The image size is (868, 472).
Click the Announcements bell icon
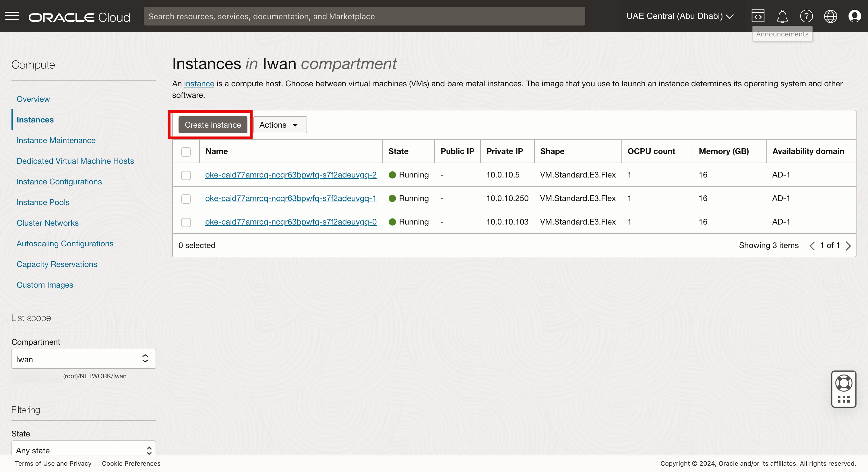(782, 16)
